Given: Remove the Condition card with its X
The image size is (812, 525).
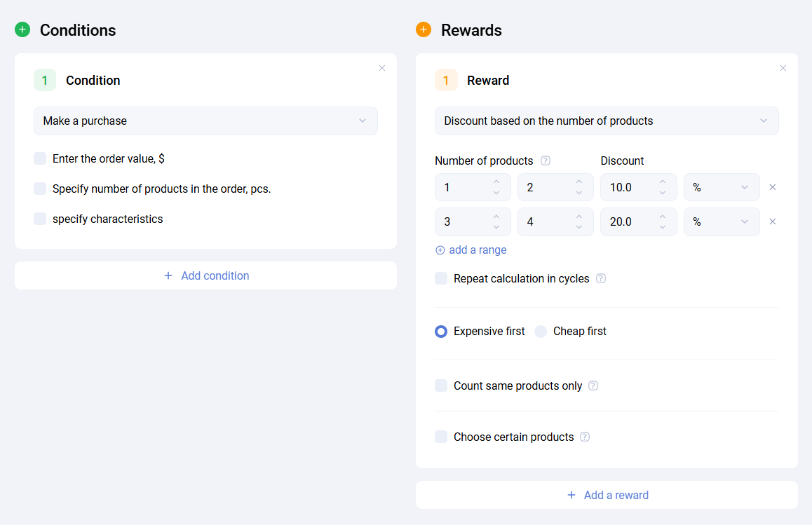Looking at the screenshot, I should click(382, 68).
